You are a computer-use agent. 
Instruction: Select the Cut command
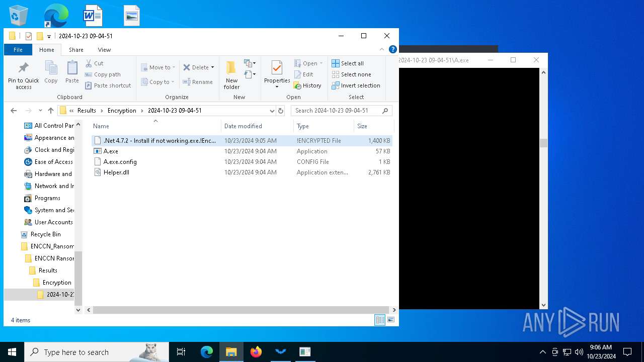click(x=94, y=63)
